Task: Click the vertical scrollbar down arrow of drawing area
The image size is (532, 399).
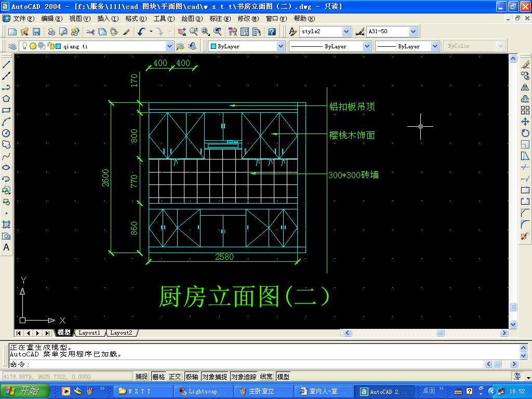Action: pyautogui.click(x=513, y=324)
